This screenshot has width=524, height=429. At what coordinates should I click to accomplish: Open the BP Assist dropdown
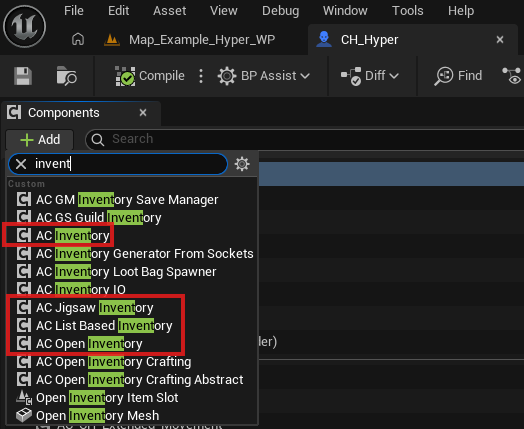point(264,76)
